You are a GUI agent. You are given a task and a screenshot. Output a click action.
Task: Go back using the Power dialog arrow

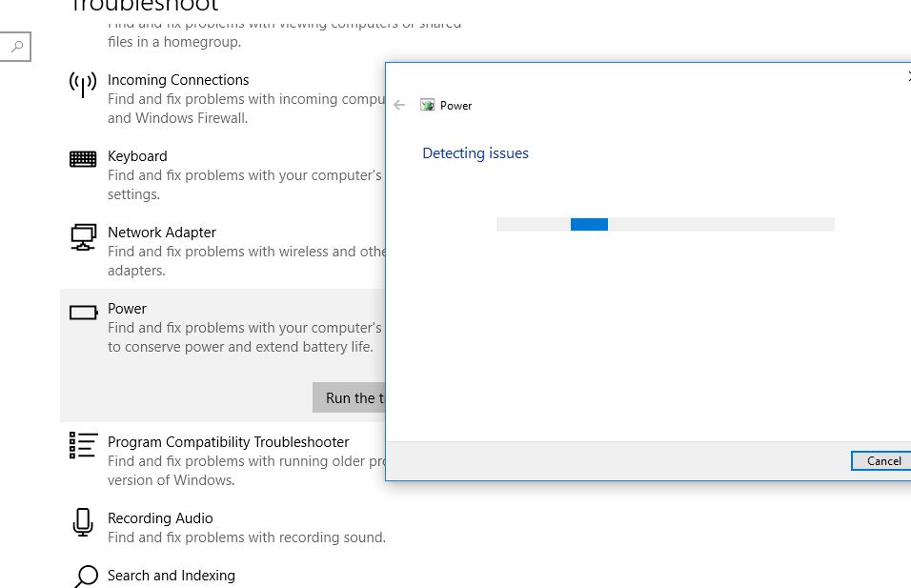click(399, 106)
